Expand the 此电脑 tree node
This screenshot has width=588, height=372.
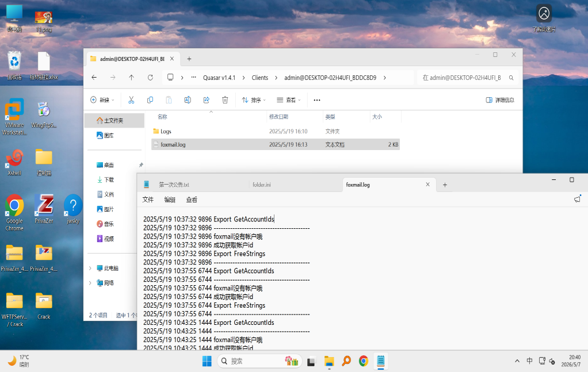click(x=90, y=269)
